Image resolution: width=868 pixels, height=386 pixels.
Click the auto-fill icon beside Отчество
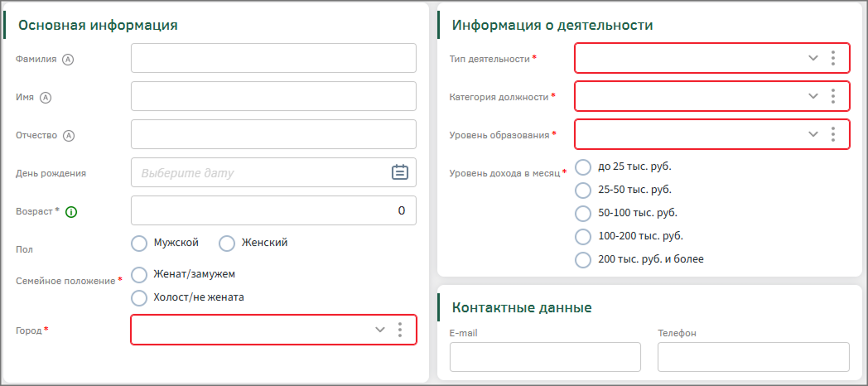point(69,135)
